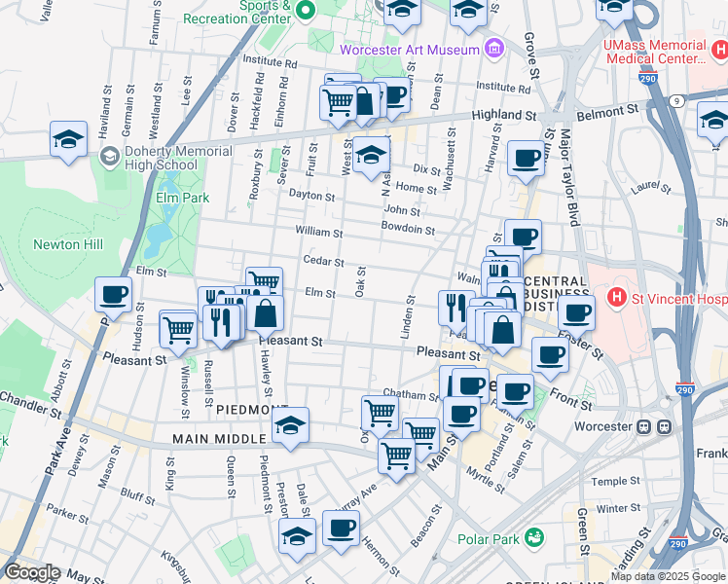The width and height of the screenshot is (728, 584).
Task: Click the front shopping bag marker above Pleasant St downtown
Action: tap(502, 330)
